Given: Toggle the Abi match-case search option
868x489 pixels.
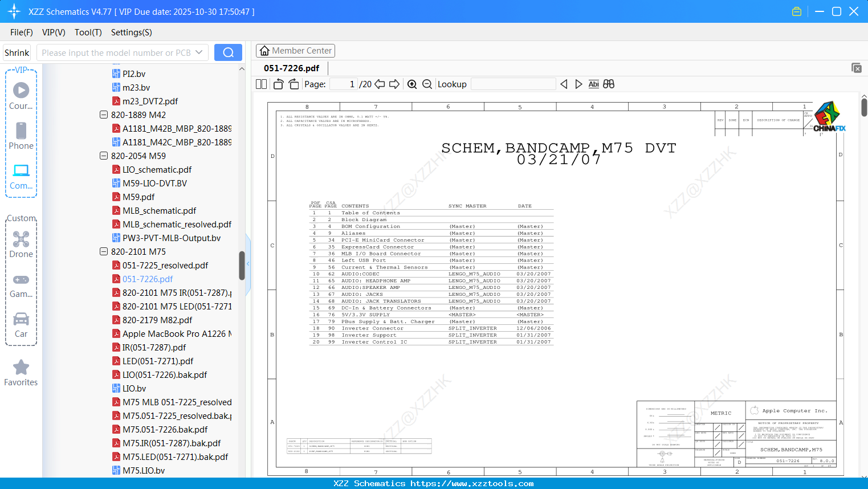Looking at the screenshot, I should pos(593,84).
